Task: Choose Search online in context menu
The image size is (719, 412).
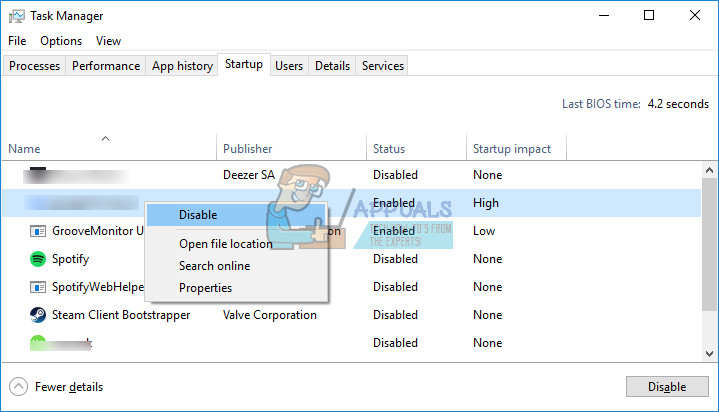Action: click(x=236, y=266)
